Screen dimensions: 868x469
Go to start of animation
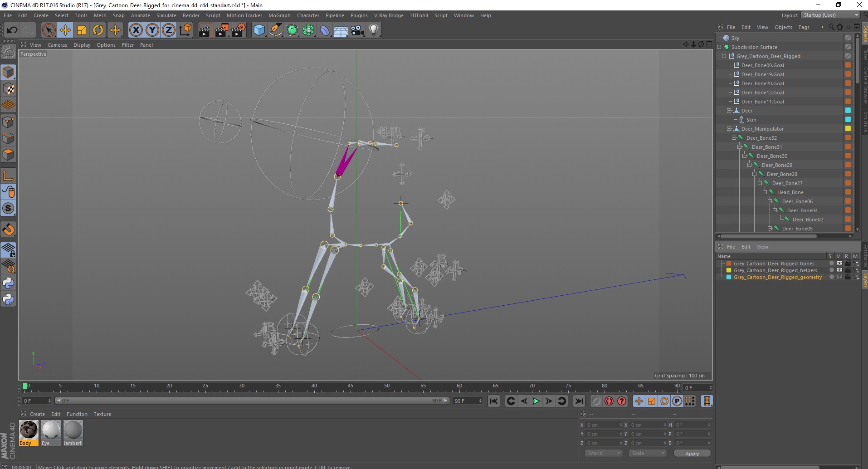click(494, 401)
